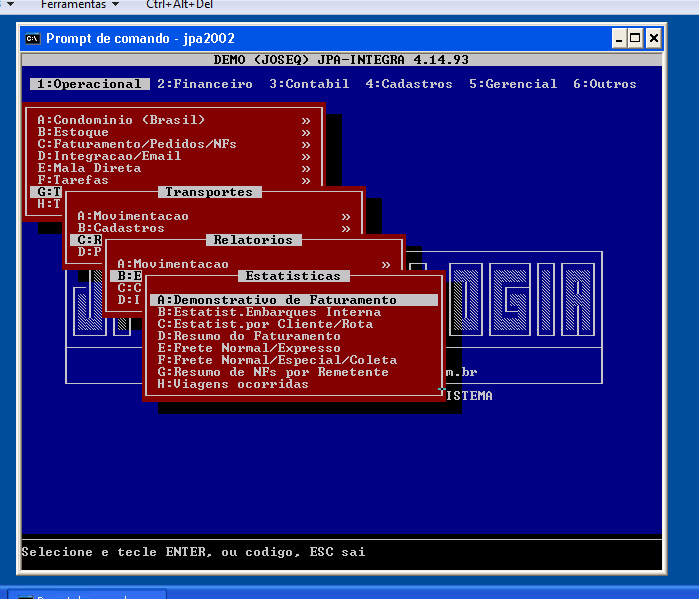Click the Prompt de comando - jpa2002 title

(x=140, y=39)
